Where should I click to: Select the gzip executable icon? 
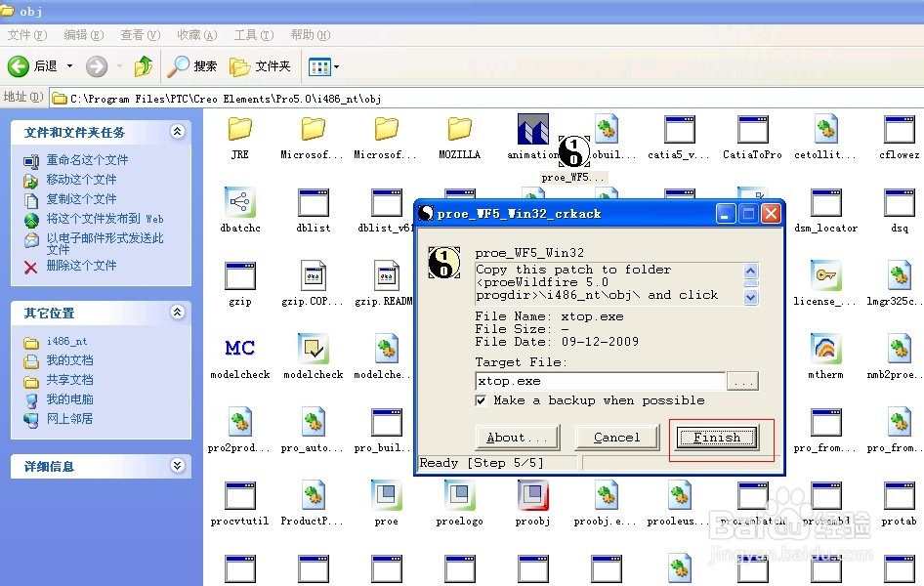point(240,275)
